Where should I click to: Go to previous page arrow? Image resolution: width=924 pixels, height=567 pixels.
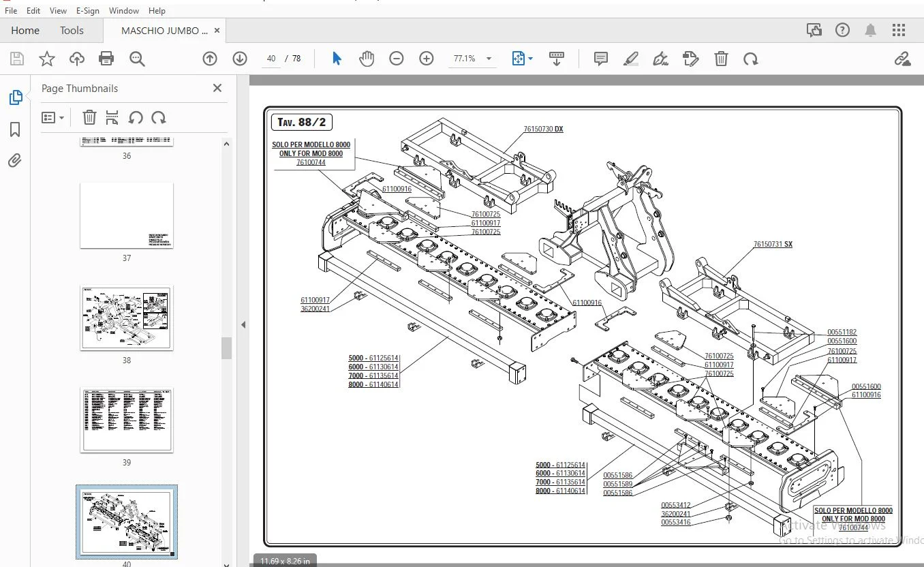pos(210,59)
